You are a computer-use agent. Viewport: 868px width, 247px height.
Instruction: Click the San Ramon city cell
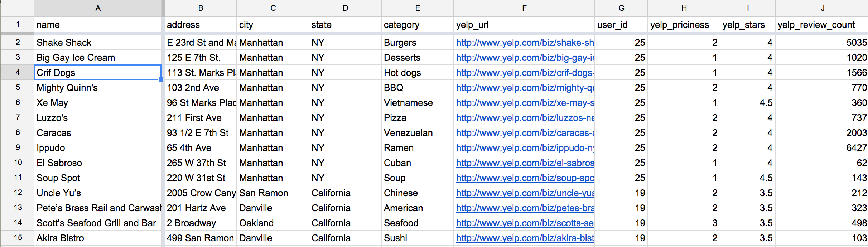click(273, 193)
